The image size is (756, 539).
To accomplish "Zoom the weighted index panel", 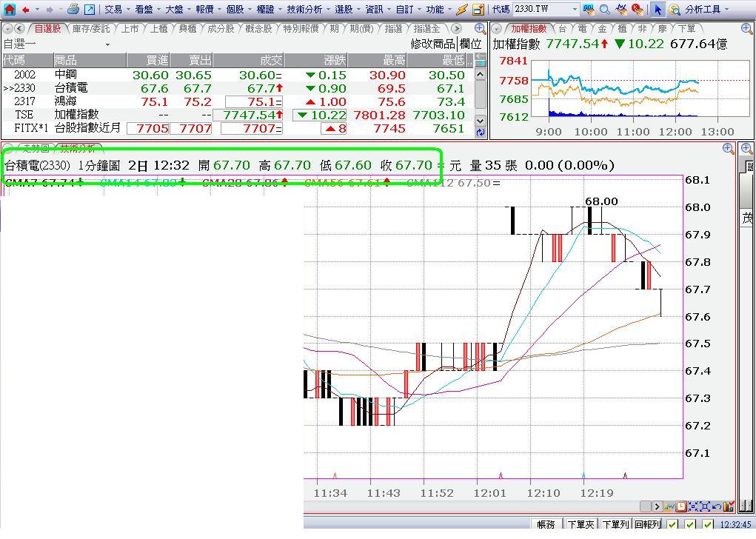I will click(746, 29).
